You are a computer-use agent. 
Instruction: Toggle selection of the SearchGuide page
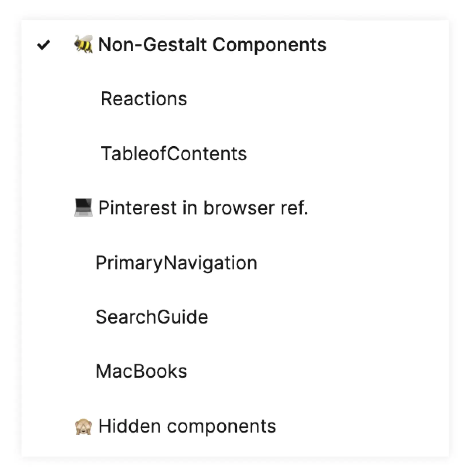tap(152, 317)
